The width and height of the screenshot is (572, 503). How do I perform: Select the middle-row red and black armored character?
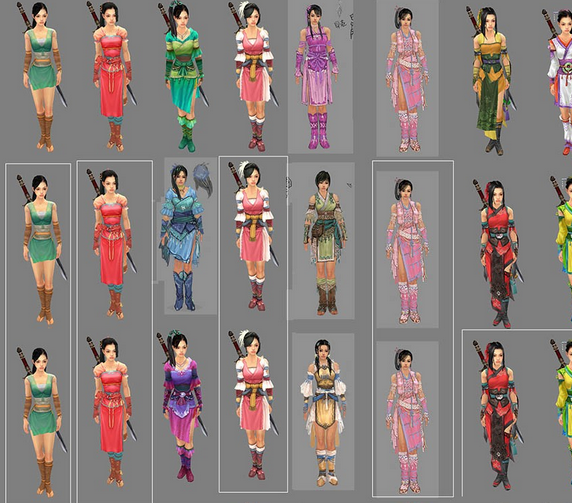[498, 254]
